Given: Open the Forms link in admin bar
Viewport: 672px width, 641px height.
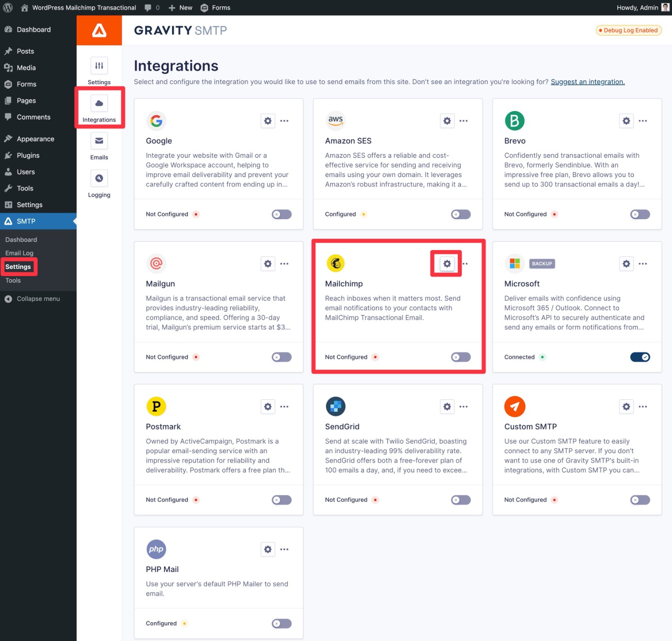Looking at the screenshot, I should 215,8.
